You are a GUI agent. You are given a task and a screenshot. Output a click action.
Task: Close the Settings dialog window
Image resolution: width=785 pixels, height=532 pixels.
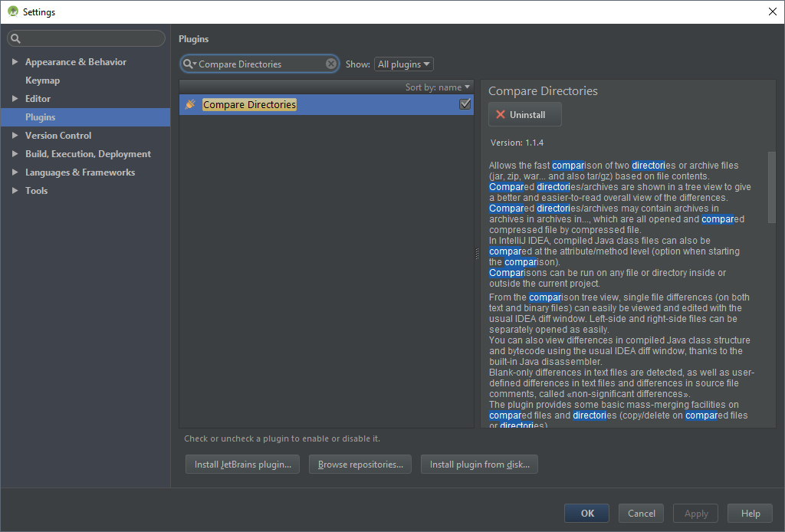(773, 11)
